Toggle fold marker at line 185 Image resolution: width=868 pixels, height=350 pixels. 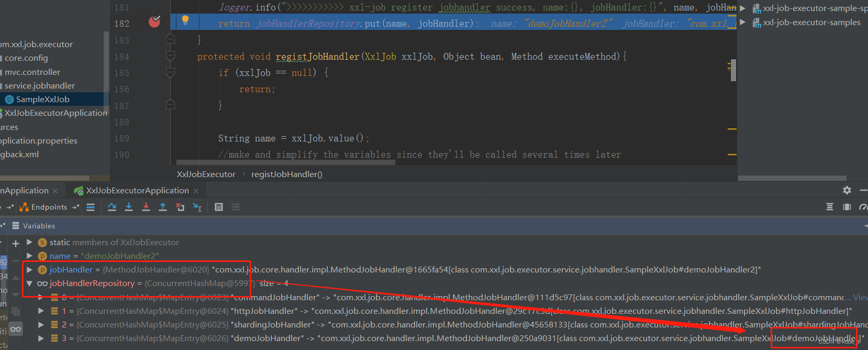(x=170, y=72)
